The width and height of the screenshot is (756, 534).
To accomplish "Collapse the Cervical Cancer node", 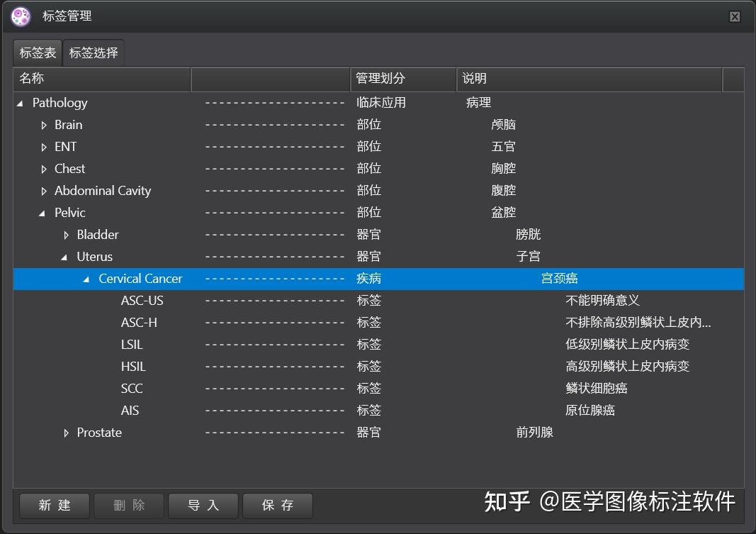I will tap(86, 279).
